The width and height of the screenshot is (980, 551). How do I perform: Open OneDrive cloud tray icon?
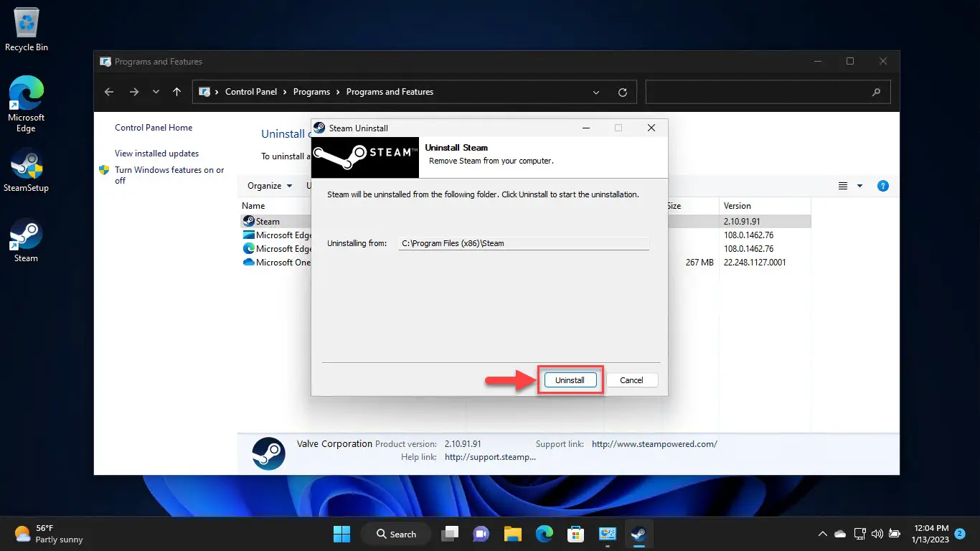[x=840, y=534]
